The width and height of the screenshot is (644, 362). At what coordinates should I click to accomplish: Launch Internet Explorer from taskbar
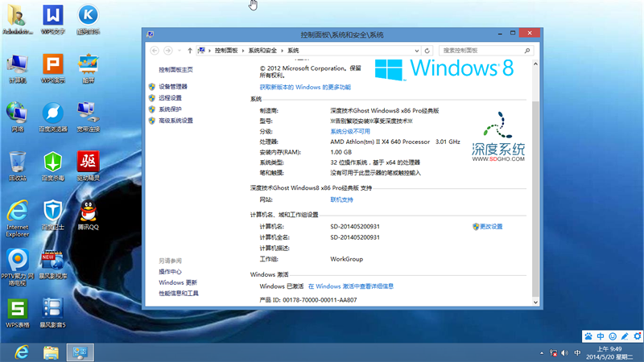tap(22, 352)
